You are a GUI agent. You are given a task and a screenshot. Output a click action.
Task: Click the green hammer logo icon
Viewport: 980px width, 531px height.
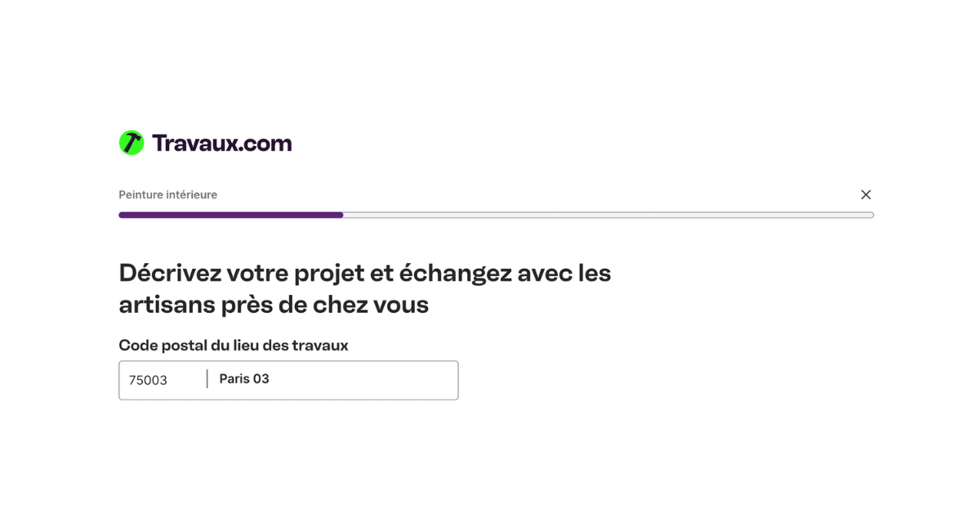131,143
